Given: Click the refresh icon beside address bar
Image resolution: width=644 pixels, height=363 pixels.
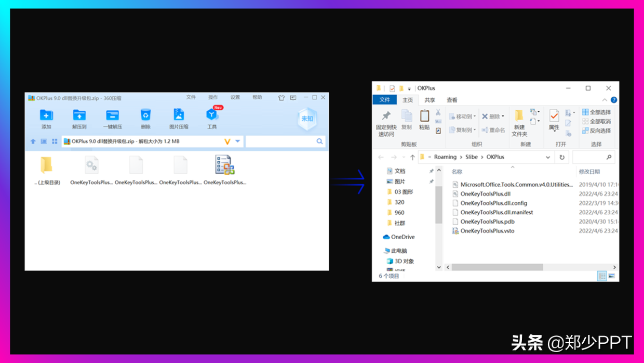Looking at the screenshot, I should click(x=562, y=157).
